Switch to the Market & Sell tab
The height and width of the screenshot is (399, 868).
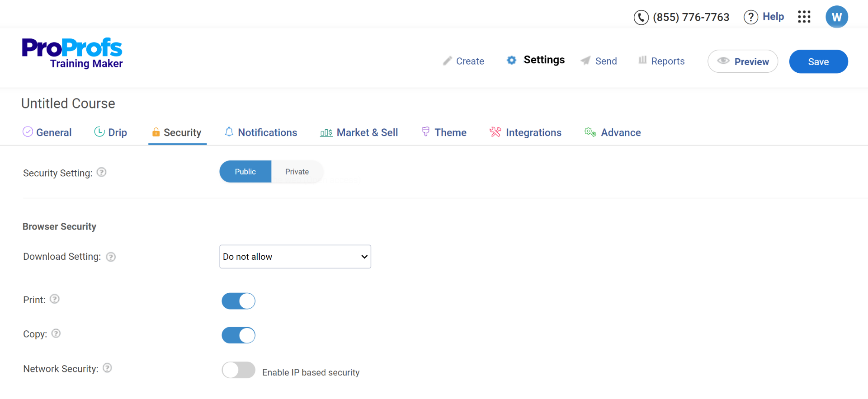click(x=359, y=132)
